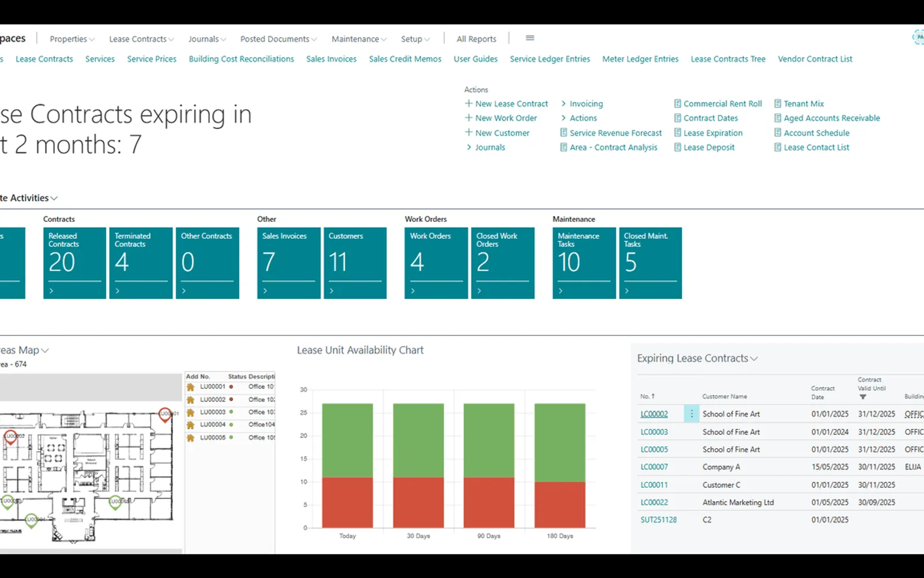The image size is (924, 578).
Task: Expand the Journals action group under Actions
Action: coord(485,147)
